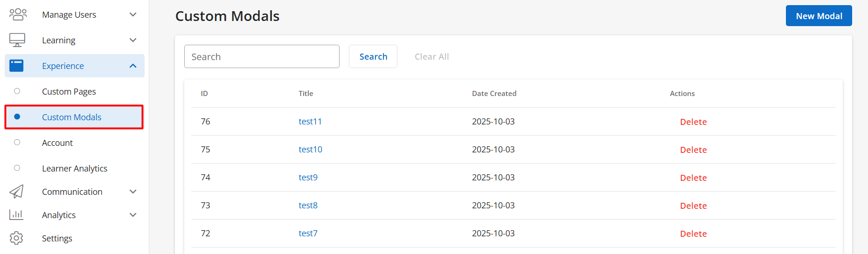Select the Custom Pages radio bullet
Screen dimensions: 868x254
click(x=17, y=91)
